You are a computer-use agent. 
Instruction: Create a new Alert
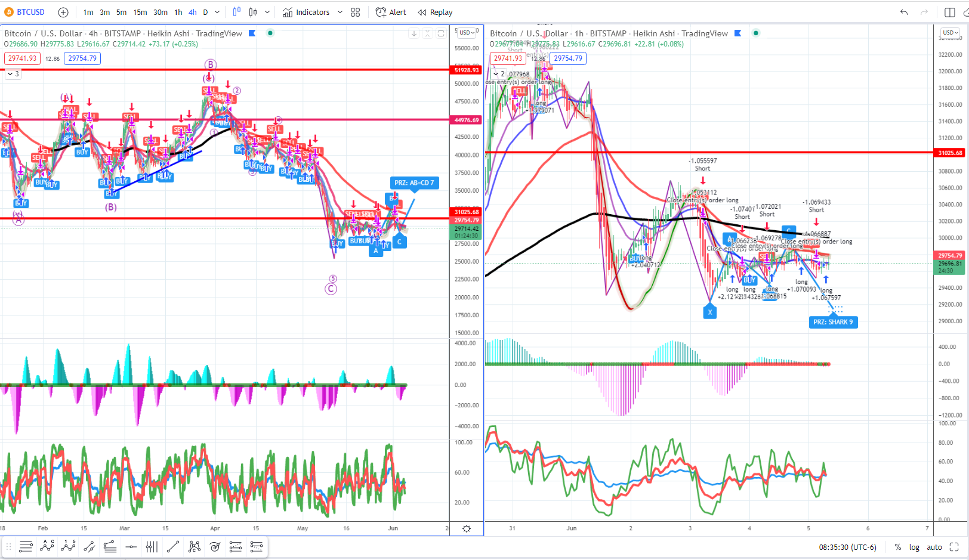pyautogui.click(x=391, y=12)
